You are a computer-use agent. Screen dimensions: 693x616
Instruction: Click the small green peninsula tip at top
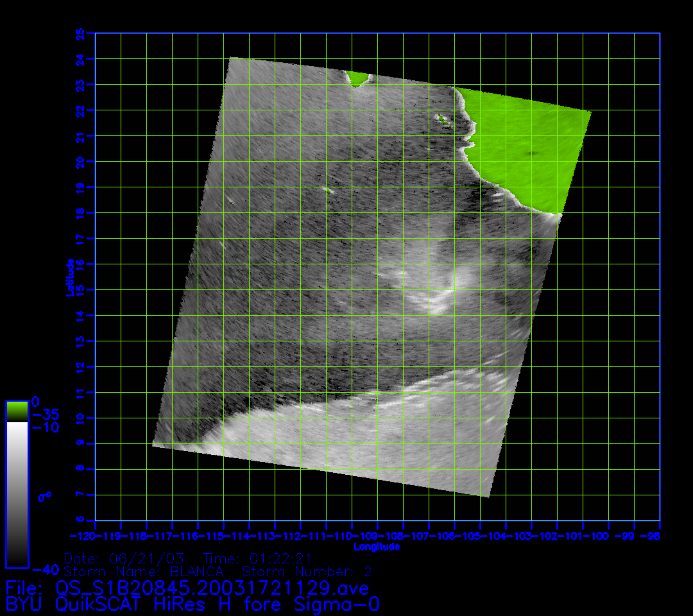point(358,78)
